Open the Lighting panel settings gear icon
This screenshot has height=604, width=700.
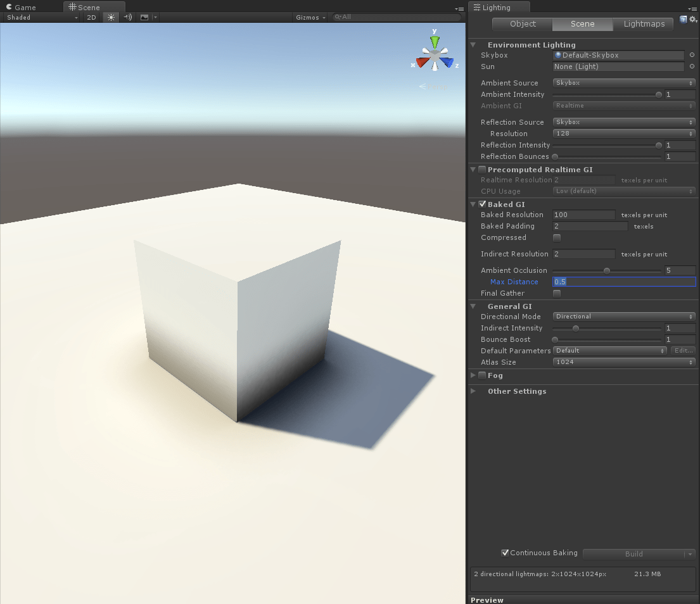pyautogui.click(x=692, y=19)
